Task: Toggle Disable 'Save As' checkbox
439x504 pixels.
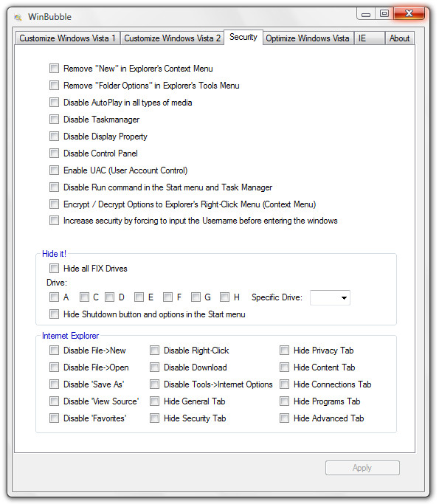Action: (55, 384)
